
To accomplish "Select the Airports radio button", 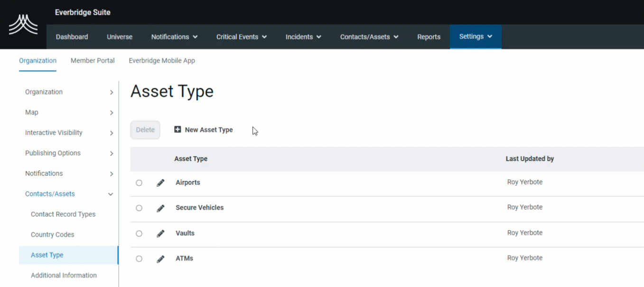I will pos(139,183).
